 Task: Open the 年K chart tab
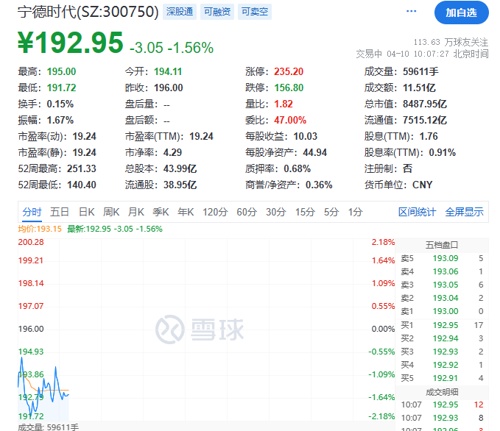pyautogui.click(x=186, y=212)
